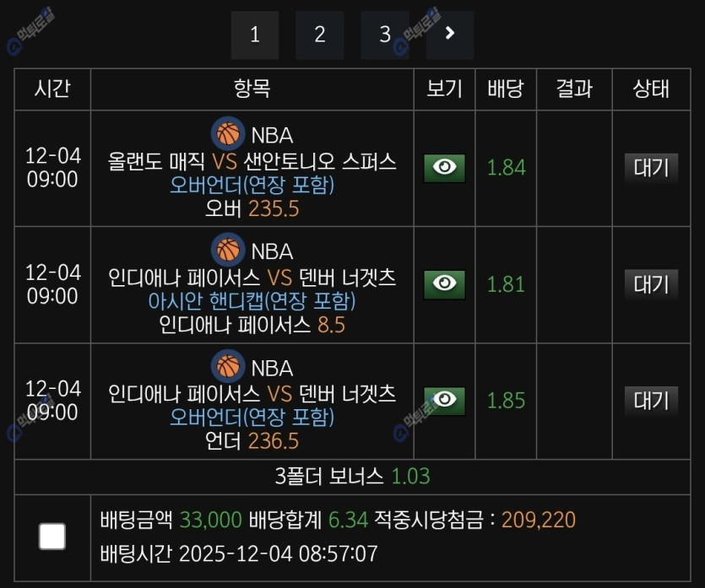Click the basketball icon above the Asian handicap bet
The image size is (705, 588).
(x=227, y=251)
